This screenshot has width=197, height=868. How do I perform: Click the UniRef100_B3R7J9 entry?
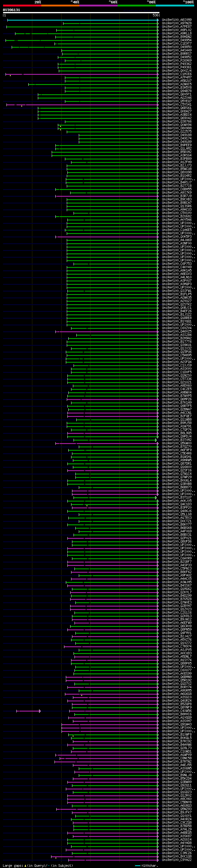(x=176, y=196)
